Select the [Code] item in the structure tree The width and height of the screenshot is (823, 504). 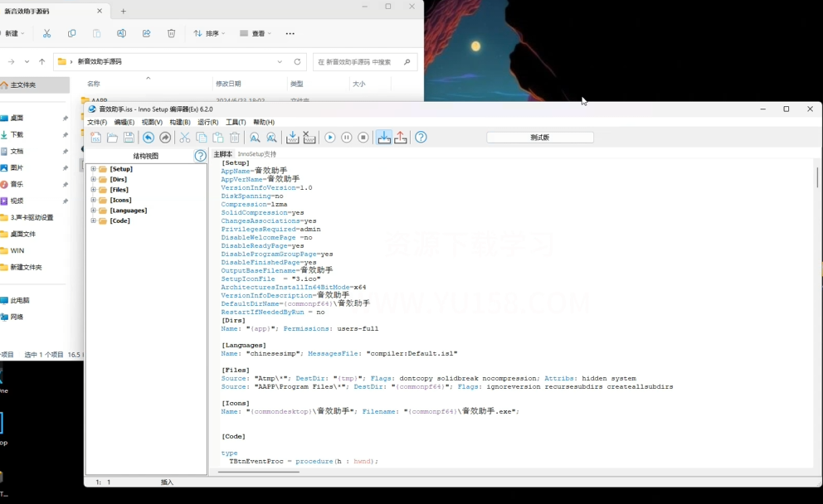tap(119, 220)
